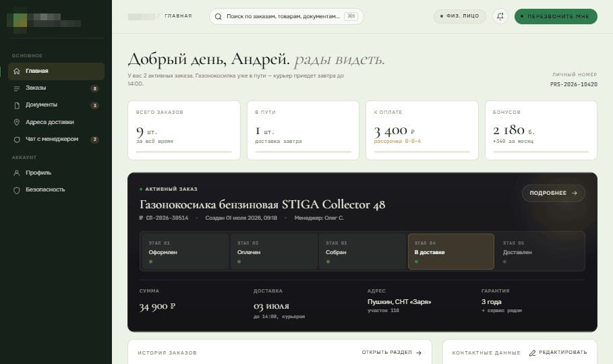Go to Заказы section
Screen dimensions: 613x364
pyautogui.click(x=56, y=88)
